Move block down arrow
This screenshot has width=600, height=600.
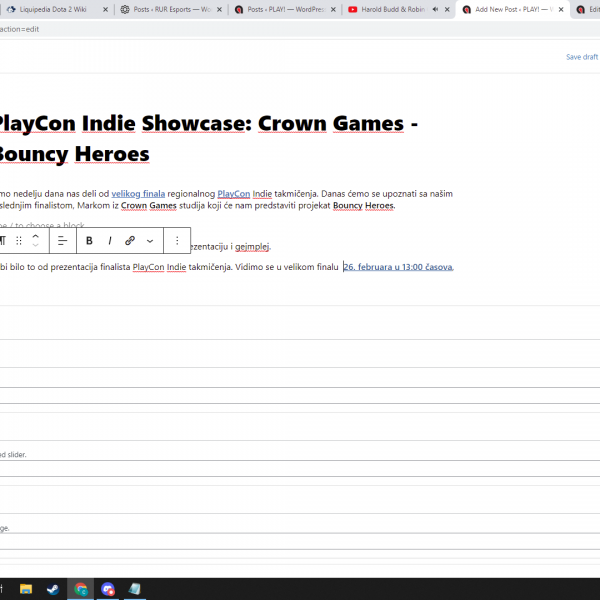36,245
